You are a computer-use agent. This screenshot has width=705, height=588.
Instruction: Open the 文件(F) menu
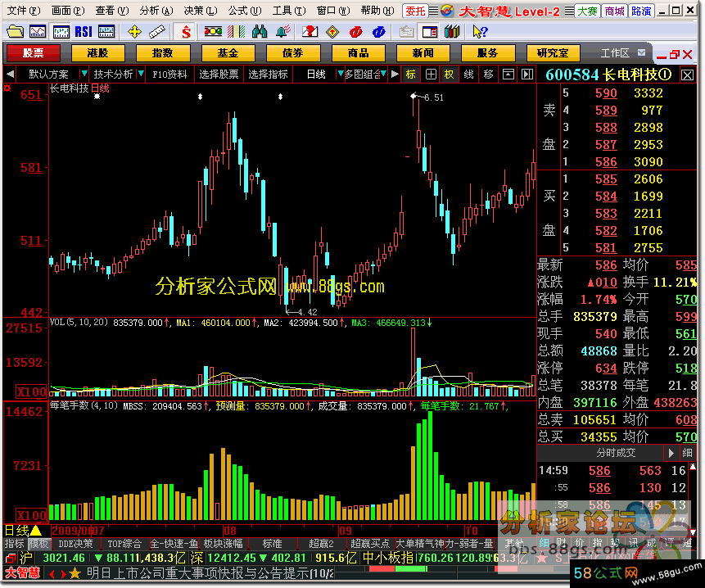point(24,11)
